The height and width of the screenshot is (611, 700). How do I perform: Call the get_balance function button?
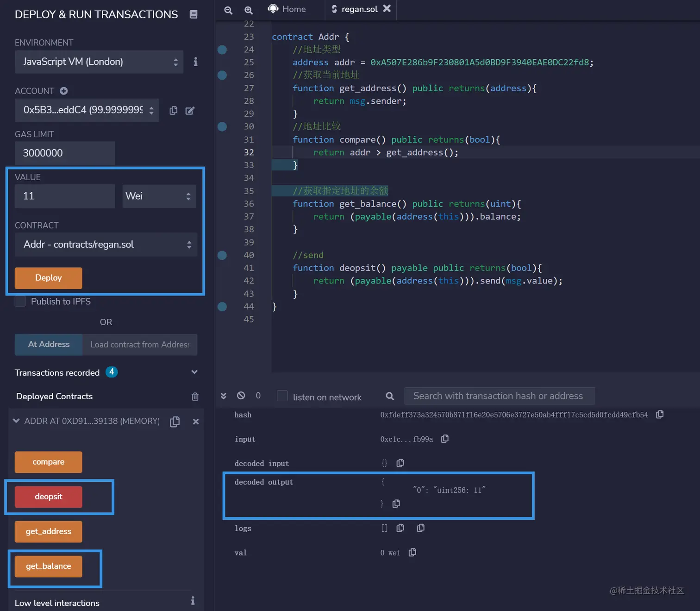tap(49, 567)
